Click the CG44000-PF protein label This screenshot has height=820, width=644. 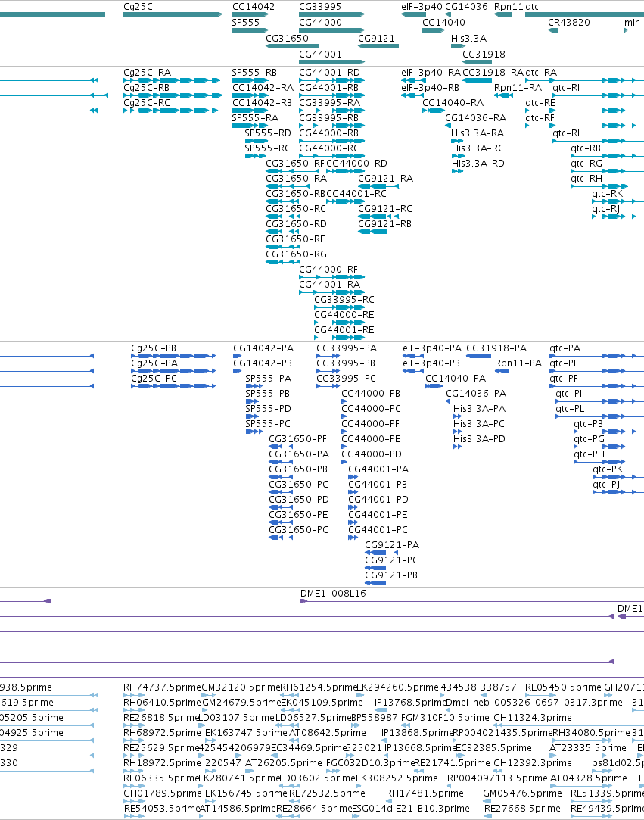(371, 423)
